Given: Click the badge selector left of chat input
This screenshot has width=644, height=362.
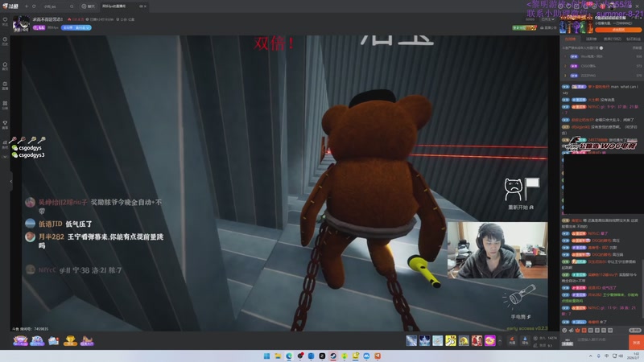Looking at the screenshot, I should pyautogui.click(x=568, y=341).
